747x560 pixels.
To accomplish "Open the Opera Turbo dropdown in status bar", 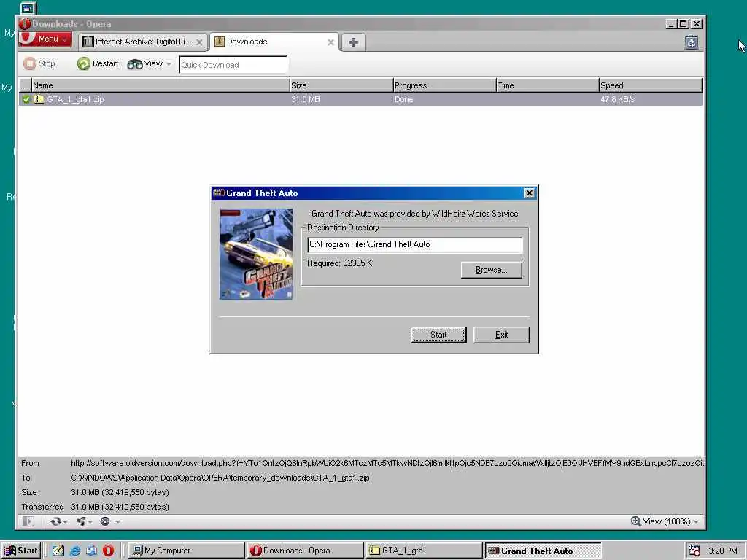I will click(110, 521).
